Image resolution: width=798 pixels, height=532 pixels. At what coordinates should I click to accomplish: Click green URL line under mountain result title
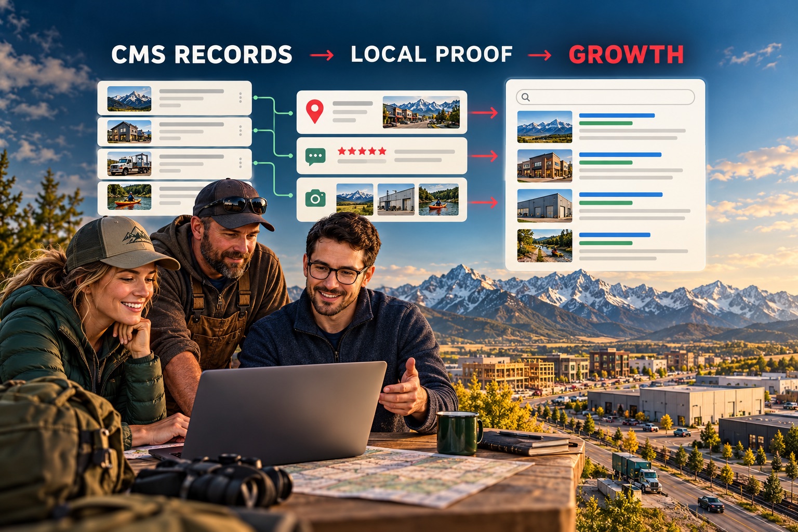605,124
